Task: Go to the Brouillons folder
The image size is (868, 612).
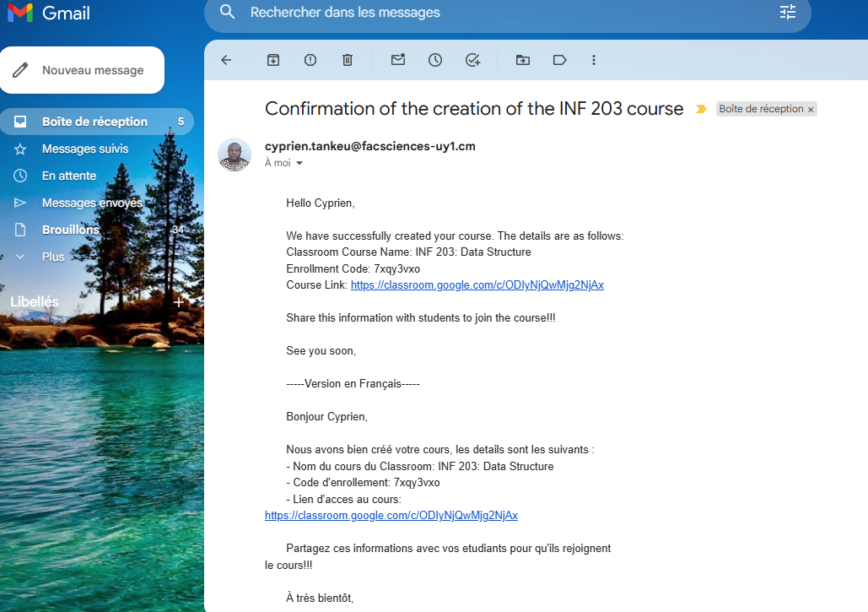Action: 71,230
